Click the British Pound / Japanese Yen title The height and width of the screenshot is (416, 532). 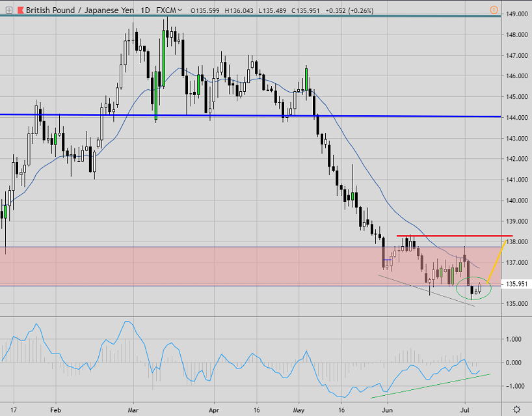pyautogui.click(x=80, y=10)
